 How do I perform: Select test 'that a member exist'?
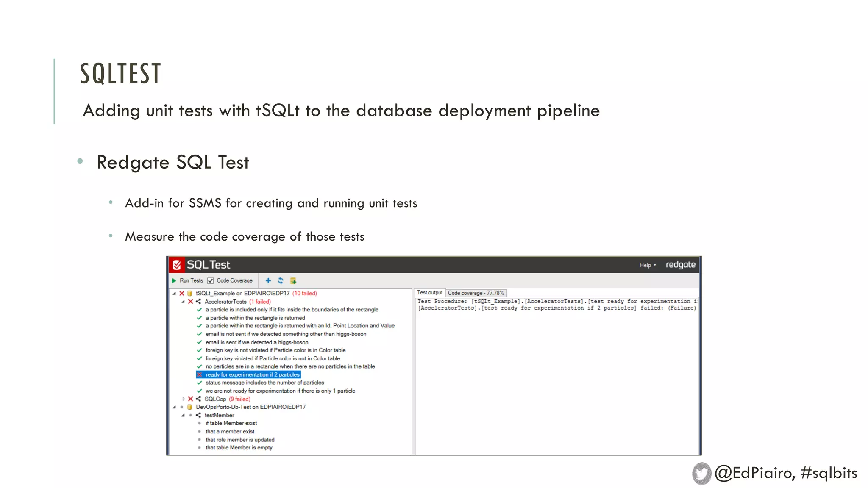(x=230, y=432)
